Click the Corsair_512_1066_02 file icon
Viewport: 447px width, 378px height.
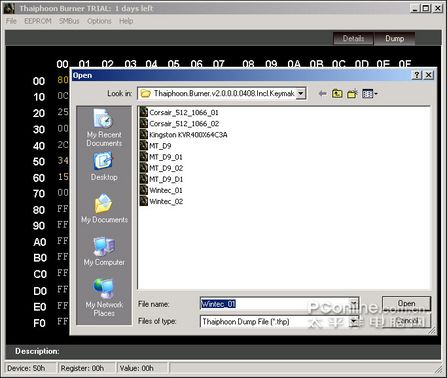[144, 123]
